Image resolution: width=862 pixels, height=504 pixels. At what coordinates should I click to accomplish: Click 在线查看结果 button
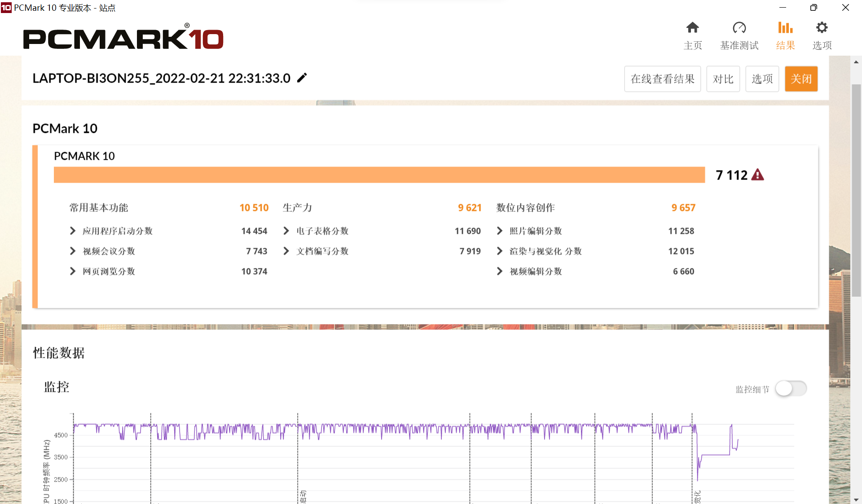click(x=662, y=79)
